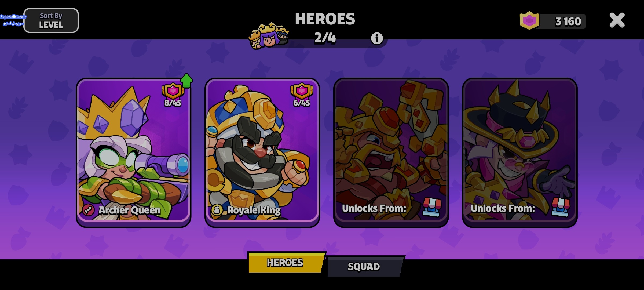
Task: Select the Archer Queen hero card
Action: coord(134,153)
